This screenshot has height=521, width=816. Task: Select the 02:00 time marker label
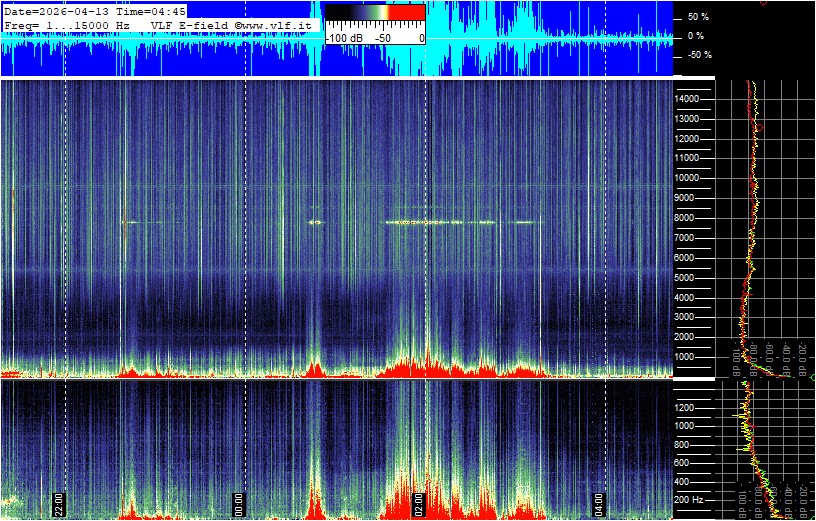pyautogui.click(x=418, y=504)
